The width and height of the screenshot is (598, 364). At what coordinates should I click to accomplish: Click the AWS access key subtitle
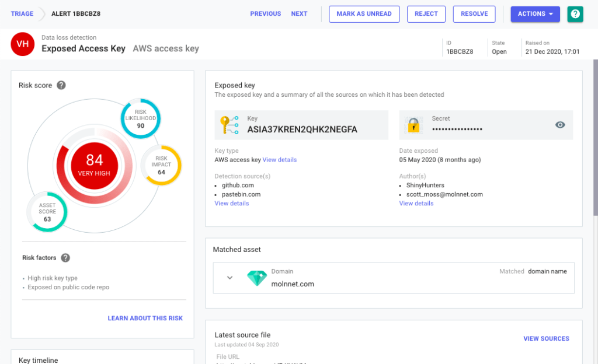(x=166, y=49)
